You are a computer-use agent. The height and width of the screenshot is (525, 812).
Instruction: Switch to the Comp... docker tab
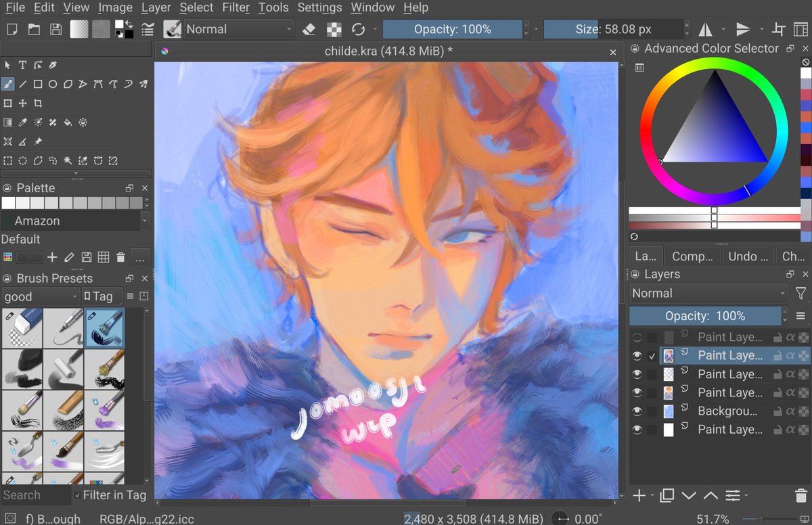tap(692, 256)
